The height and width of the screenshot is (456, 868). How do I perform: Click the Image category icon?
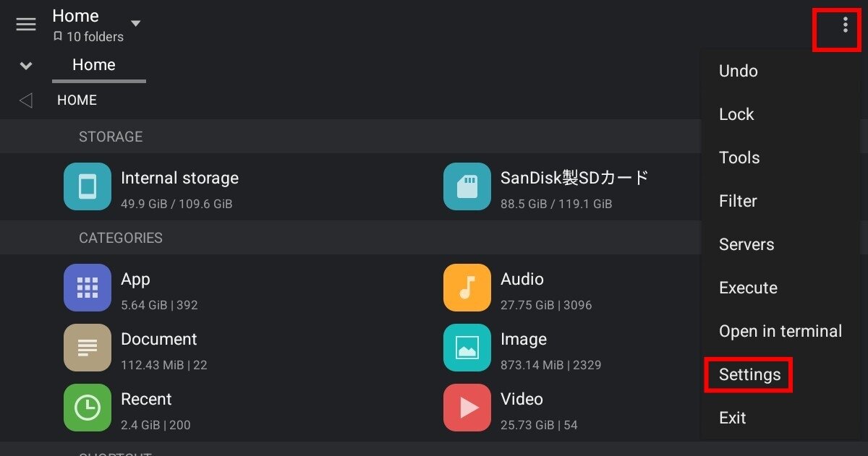pyautogui.click(x=467, y=348)
